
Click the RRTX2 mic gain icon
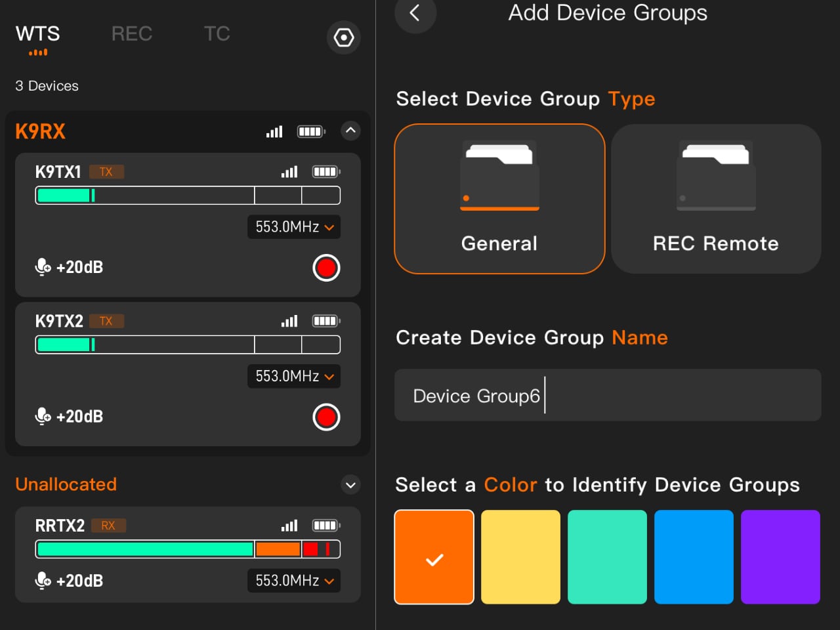pyautogui.click(x=43, y=580)
